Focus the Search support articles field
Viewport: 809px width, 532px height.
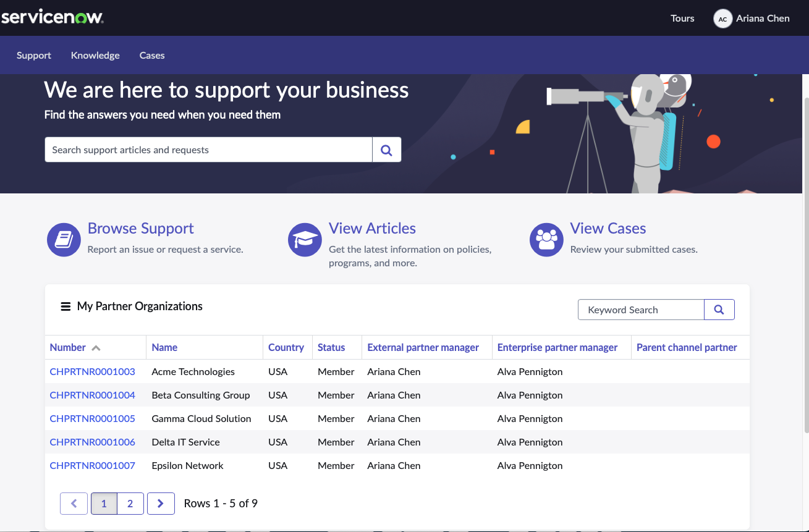click(x=209, y=150)
